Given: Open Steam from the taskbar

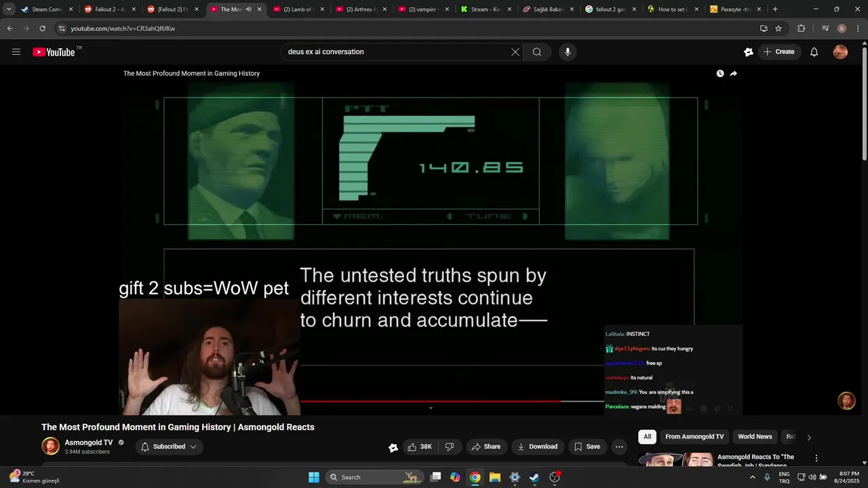Looking at the screenshot, I should [x=534, y=477].
